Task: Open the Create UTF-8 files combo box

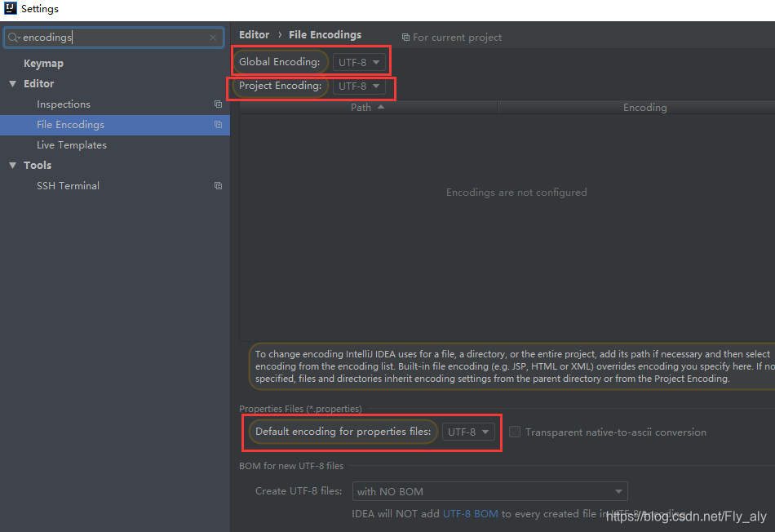Action: [489, 491]
